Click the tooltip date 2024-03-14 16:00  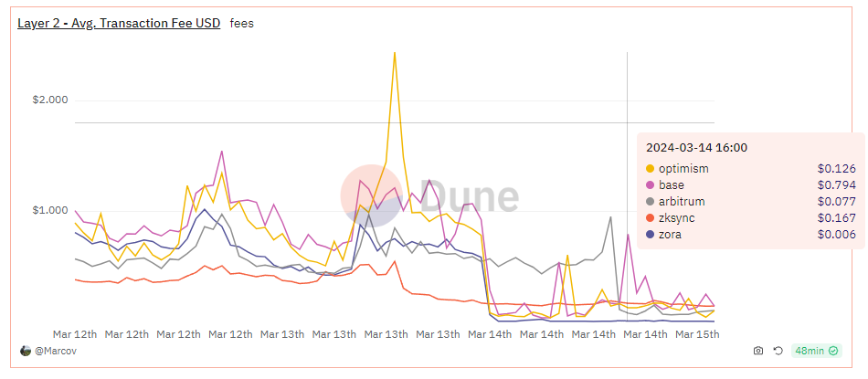696,148
